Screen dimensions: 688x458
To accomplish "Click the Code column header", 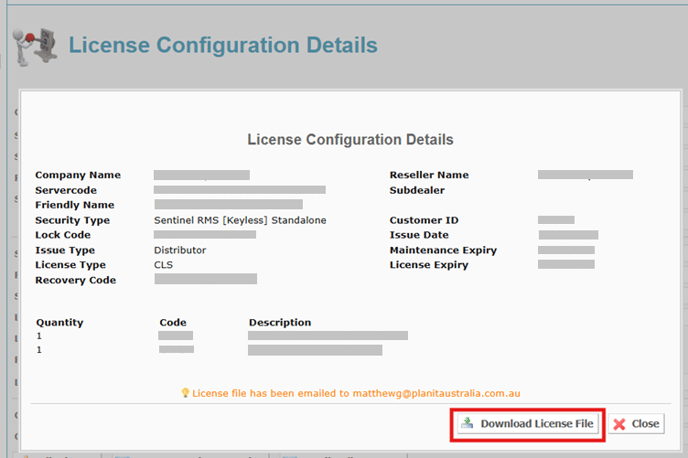I will pos(173,323).
